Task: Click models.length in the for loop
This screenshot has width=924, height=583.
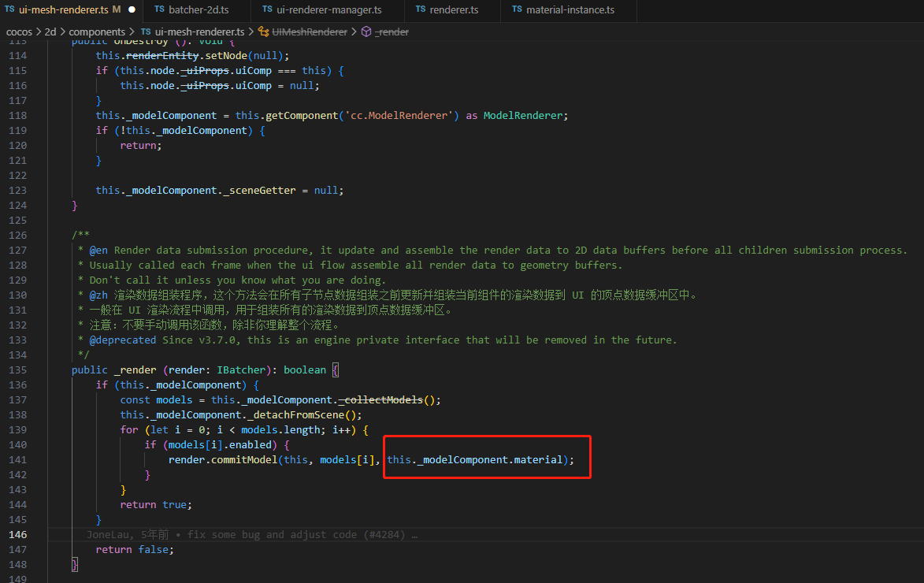Action: 280,430
